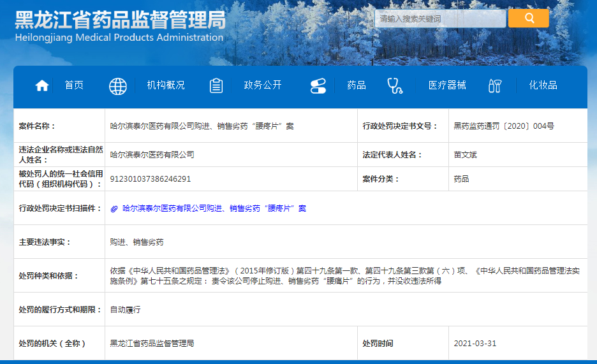Click the 黑龙江省药品监督管理局 site logo
Image resolution: width=597 pixels, height=364 pixels.
click(120, 25)
